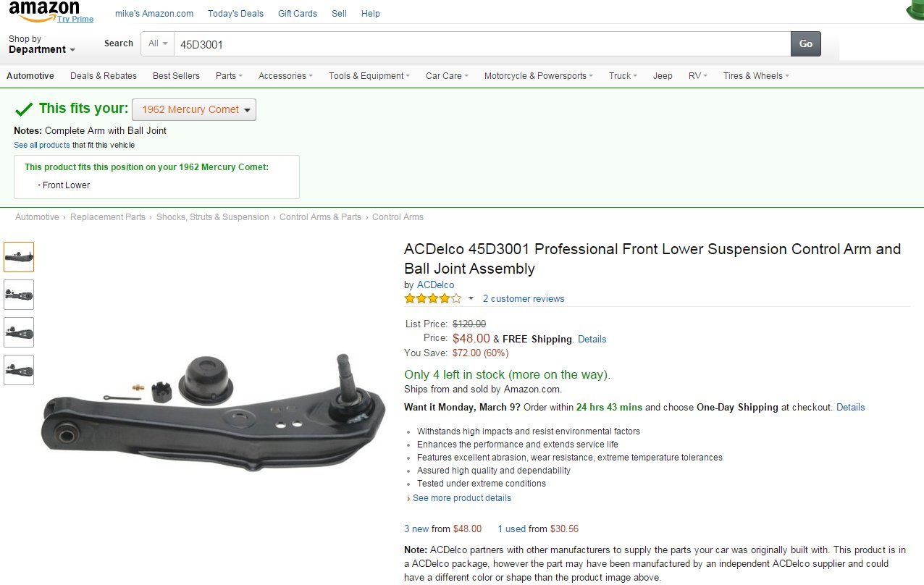Open Today's Deals link

pyautogui.click(x=235, y=14)
